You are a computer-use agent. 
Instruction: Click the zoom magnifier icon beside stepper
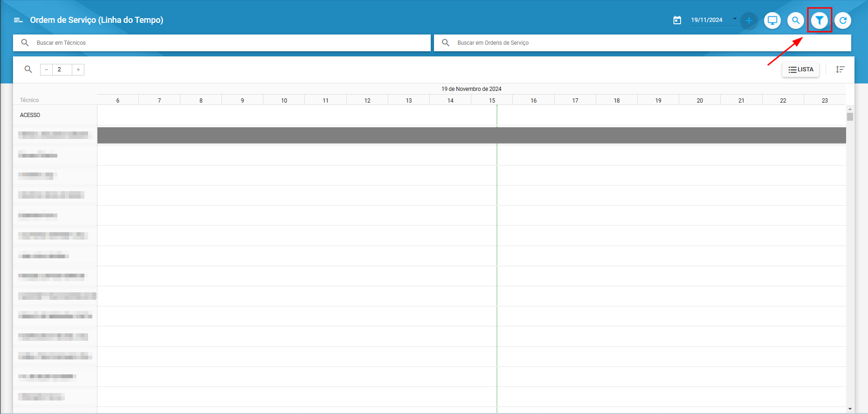[x=28, y=69]
